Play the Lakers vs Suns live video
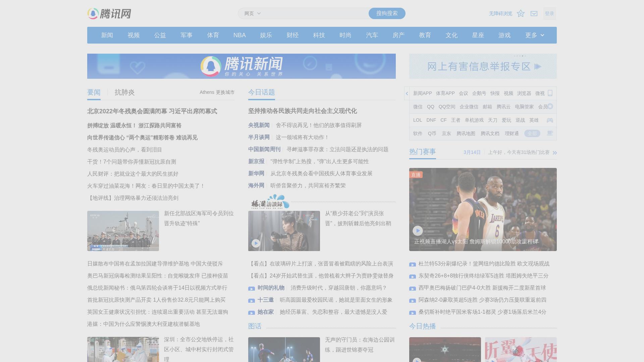Viewport: 644px width, 362px height. click(x=418, y=231)
